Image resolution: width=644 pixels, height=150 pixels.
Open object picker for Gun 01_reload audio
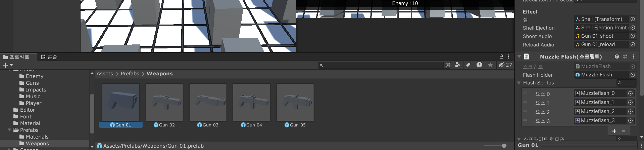(x=633, y=44)
